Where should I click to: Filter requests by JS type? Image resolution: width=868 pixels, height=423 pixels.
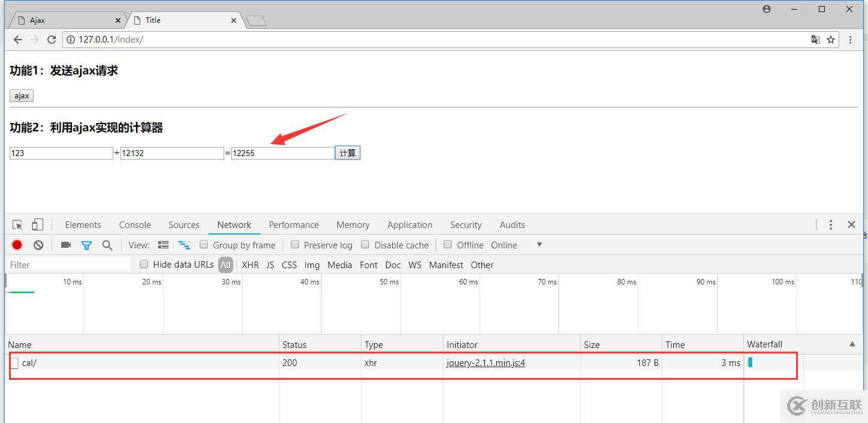270,265
